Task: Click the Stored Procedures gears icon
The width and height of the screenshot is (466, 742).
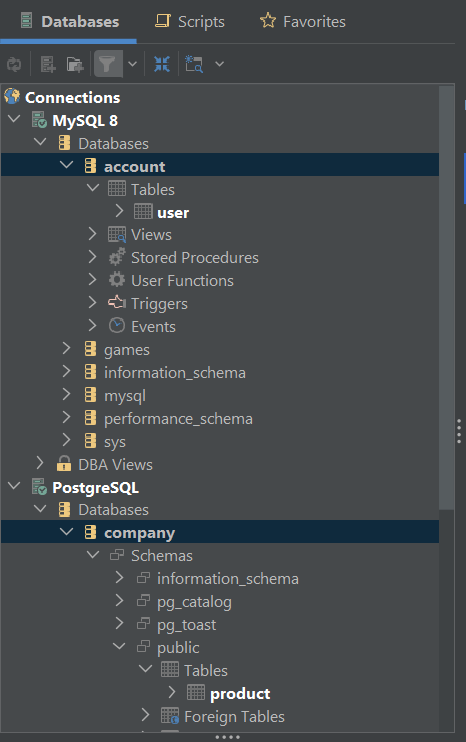Action: (117, 257)
